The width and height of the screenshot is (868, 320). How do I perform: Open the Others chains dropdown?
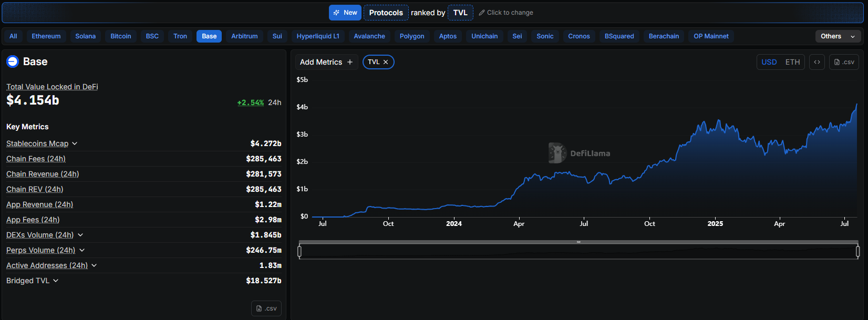click(838, 36)
